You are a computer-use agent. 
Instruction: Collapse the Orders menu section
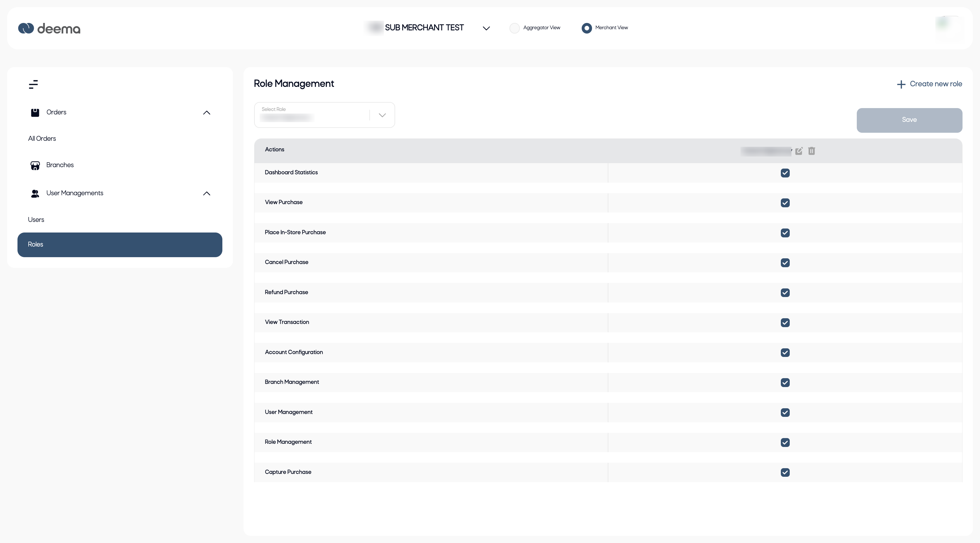point(207,113)
